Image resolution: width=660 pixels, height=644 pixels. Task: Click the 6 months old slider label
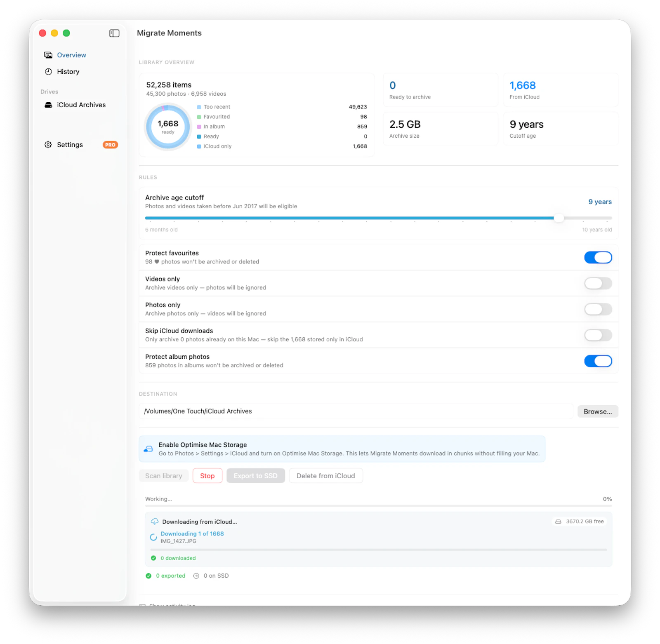(x=161, y=230)
